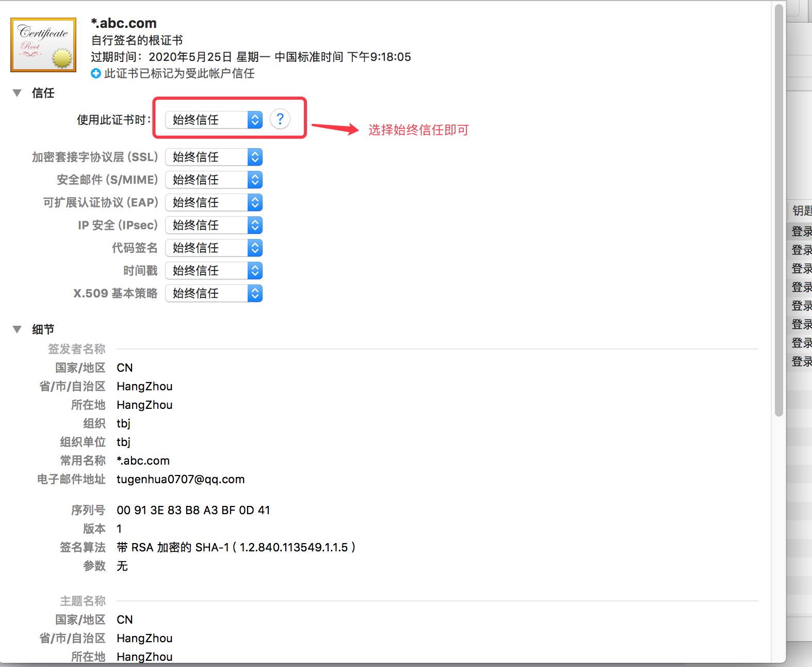Screen dimensions: 812x667
Task: Open the X.509 基本策略 trust dropdown
Action: pos(214,293)
